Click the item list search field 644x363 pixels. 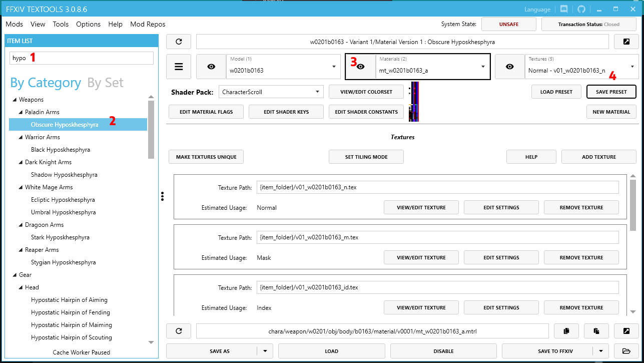click(x=82, y=58)
